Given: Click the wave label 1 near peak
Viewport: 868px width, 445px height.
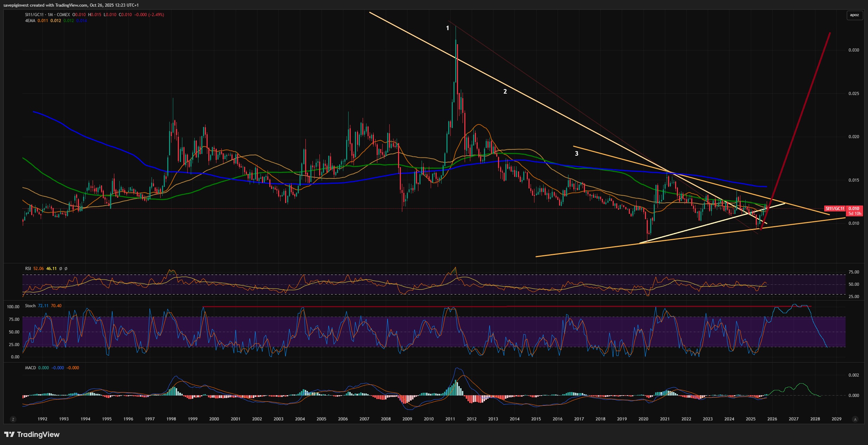Looking at the screenshot, I should [448, 28].
